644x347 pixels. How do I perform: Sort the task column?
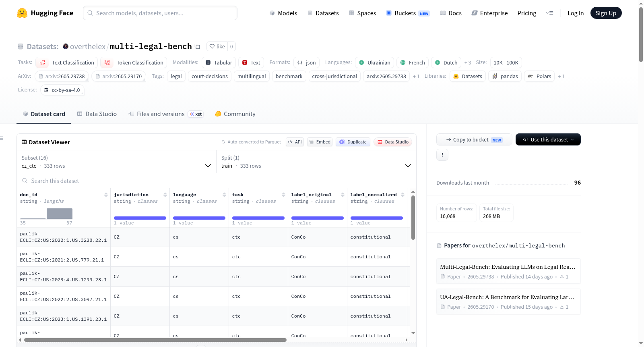pos(283,195)
